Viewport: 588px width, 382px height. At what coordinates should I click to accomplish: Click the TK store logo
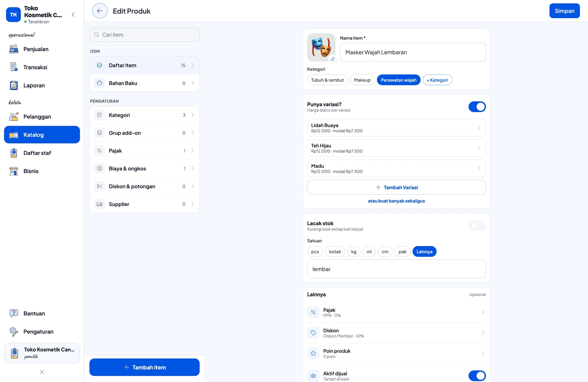click(13, 14)
